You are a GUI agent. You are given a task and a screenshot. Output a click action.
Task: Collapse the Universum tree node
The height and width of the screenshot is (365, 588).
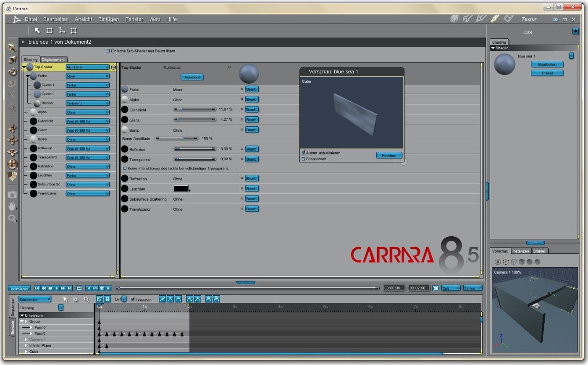22,315
